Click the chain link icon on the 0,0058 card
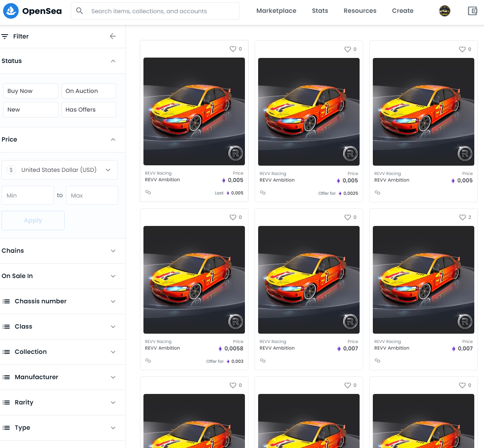The image size is (484, 448). 148,360
